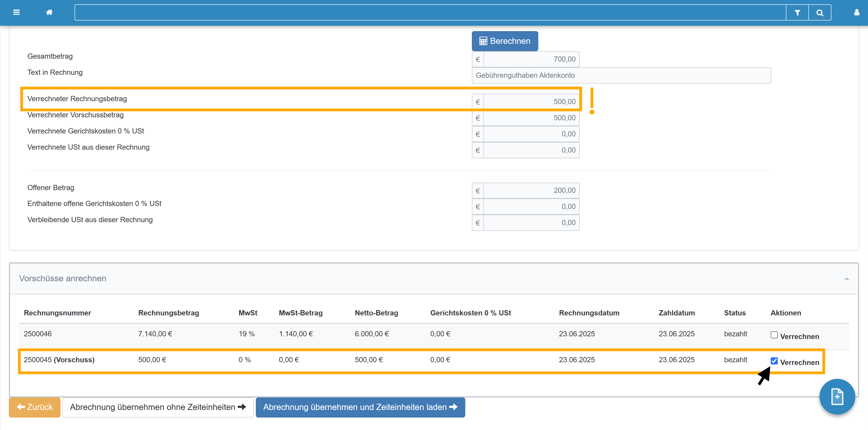This screenshot has width=868, height=430.
Task: Click Abrechnung übernehmen und Zeiteinheiten laden
Action: click(x=360, y=407)
